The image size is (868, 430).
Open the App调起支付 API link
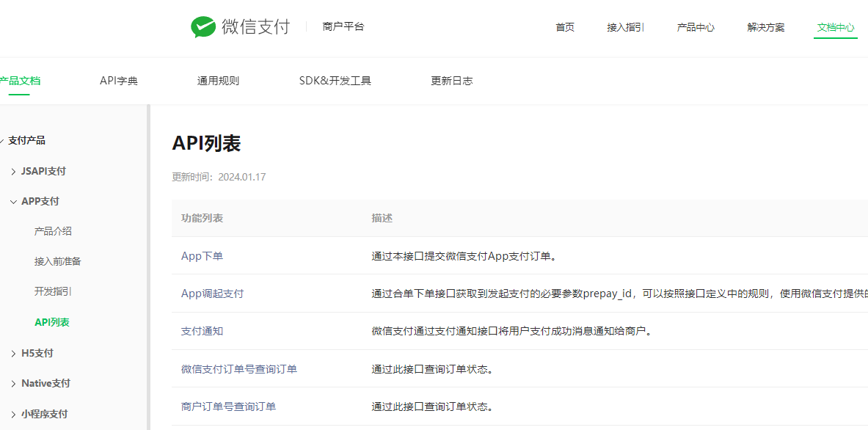click(212, 294)
